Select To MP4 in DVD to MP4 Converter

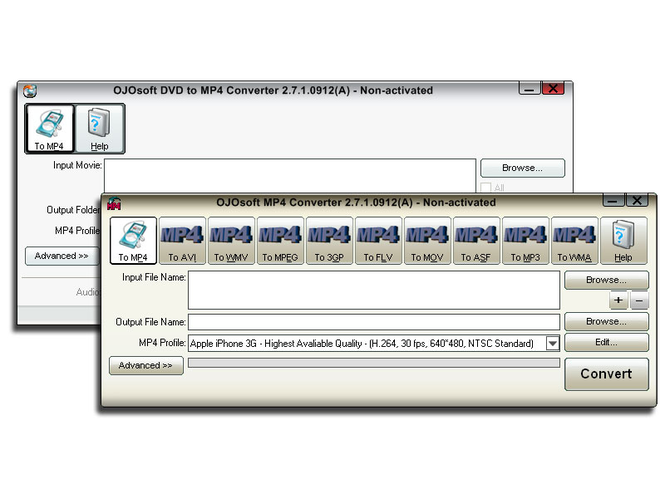[49, 129]
